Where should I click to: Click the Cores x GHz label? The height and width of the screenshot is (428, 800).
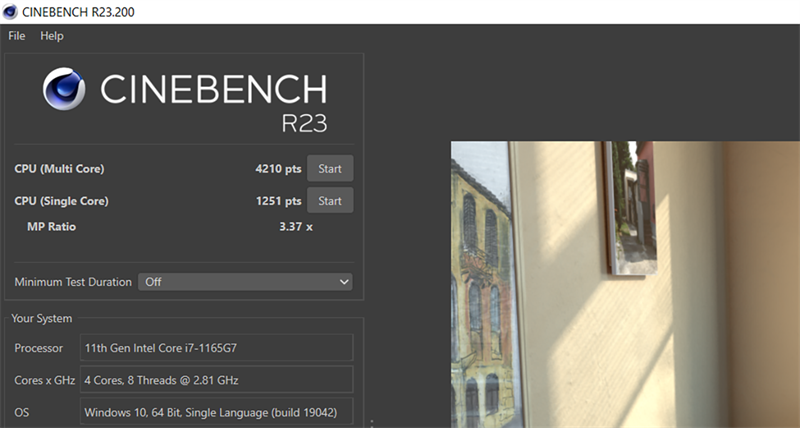coord(44,380)
